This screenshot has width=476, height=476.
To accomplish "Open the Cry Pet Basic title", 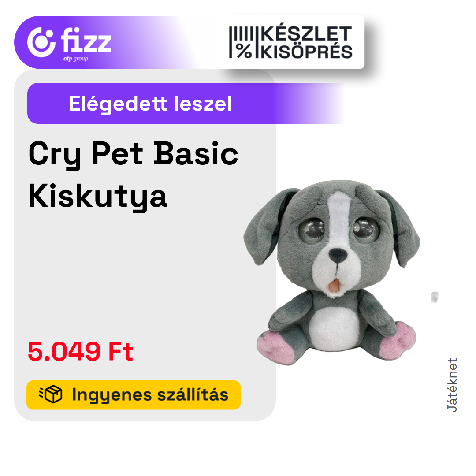I will click(133, 154).
